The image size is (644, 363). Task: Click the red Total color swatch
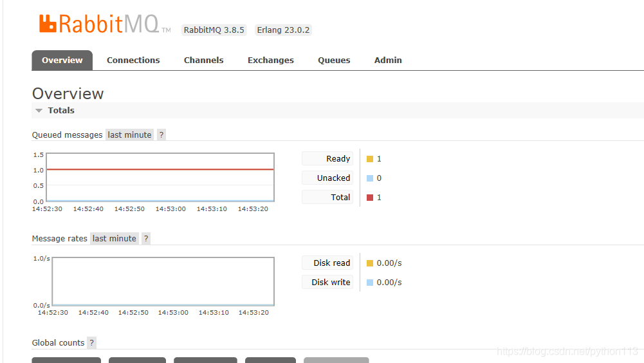click(x=370, y=198)
